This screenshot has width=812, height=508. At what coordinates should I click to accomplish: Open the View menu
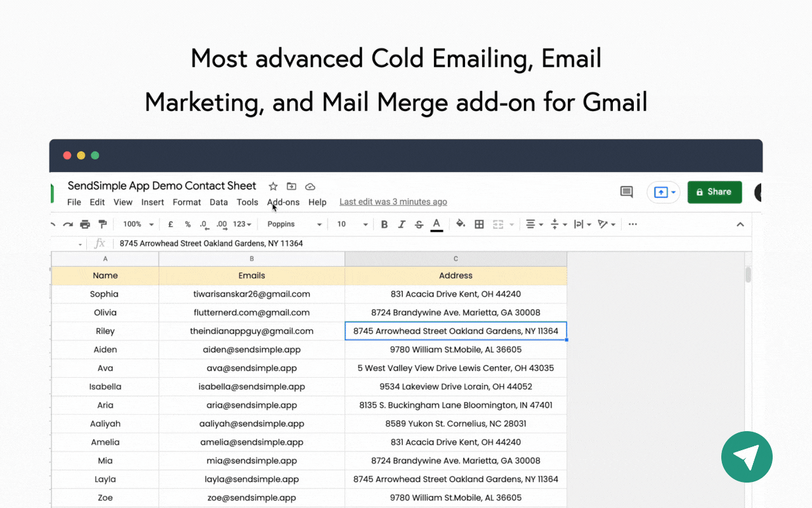(123, 202)
